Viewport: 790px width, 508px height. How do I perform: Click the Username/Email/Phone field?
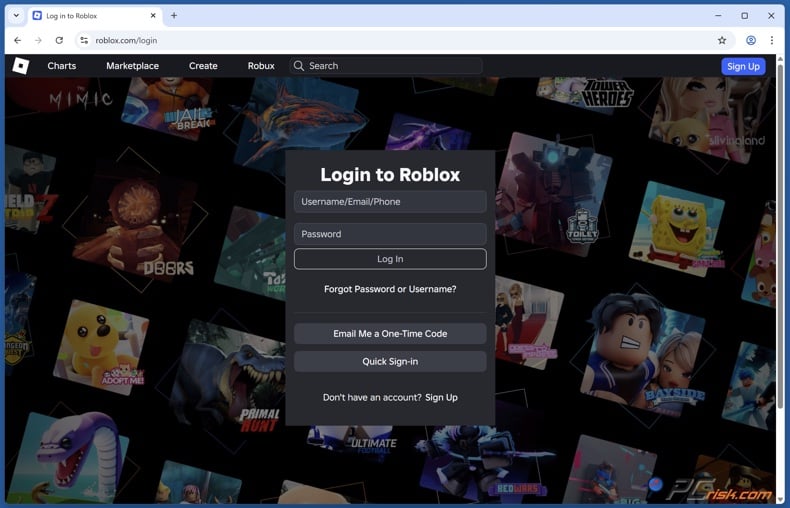click(390, 202)
